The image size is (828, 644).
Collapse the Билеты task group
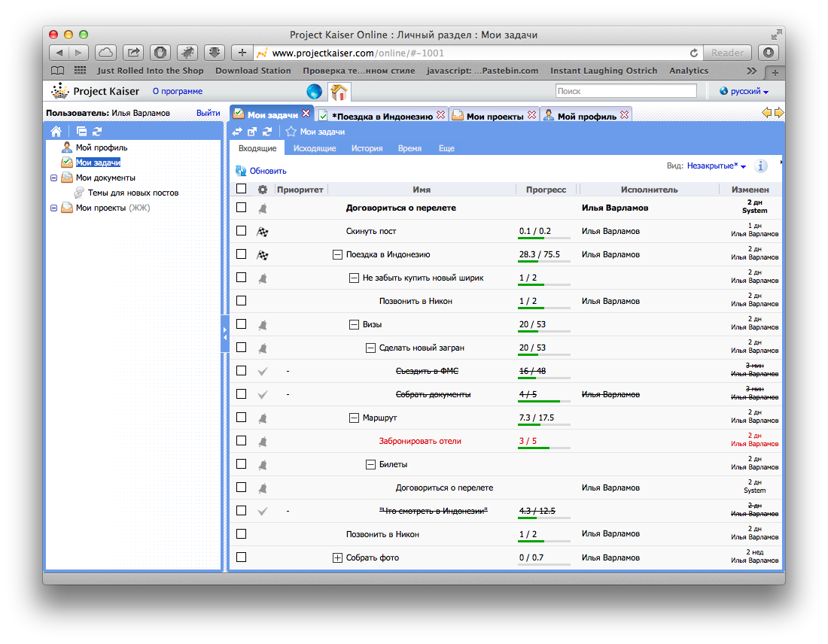click(x=370, y=464)
